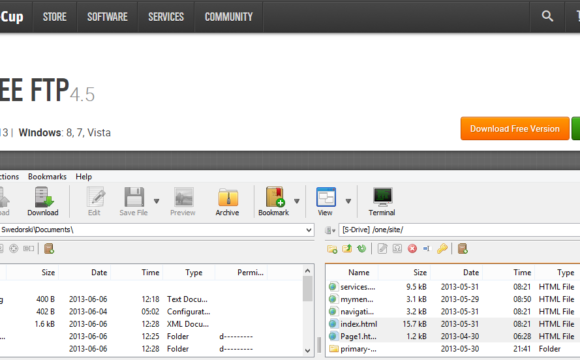Image resolution: width=580 pixels, height=360 pixels.
Task: Click Download Free Version button
Action: pyautogui.click(x=515, y=128)
